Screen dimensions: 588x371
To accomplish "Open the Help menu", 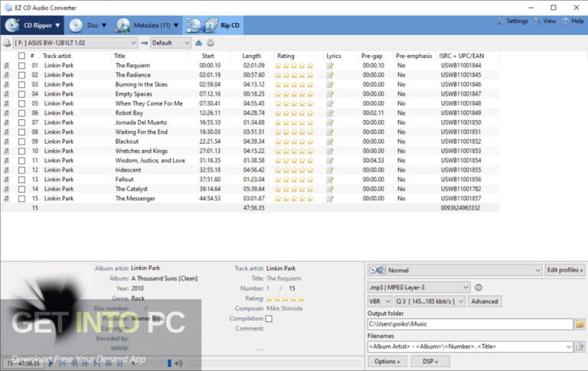I will [x=573, y=21].
